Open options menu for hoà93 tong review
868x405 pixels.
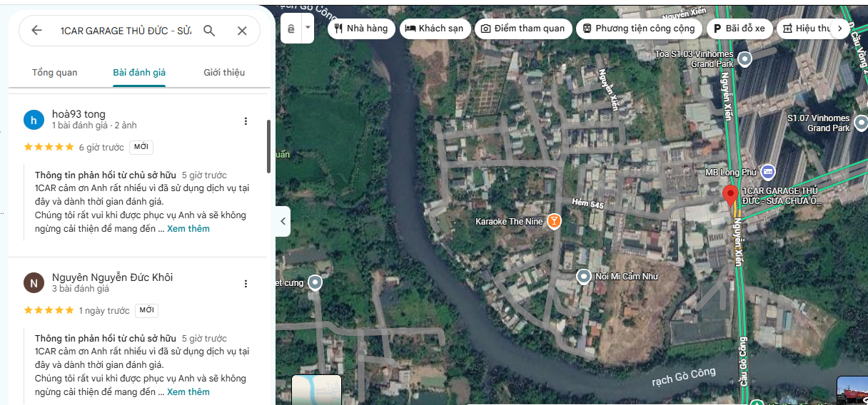click(x=246, y=121)
